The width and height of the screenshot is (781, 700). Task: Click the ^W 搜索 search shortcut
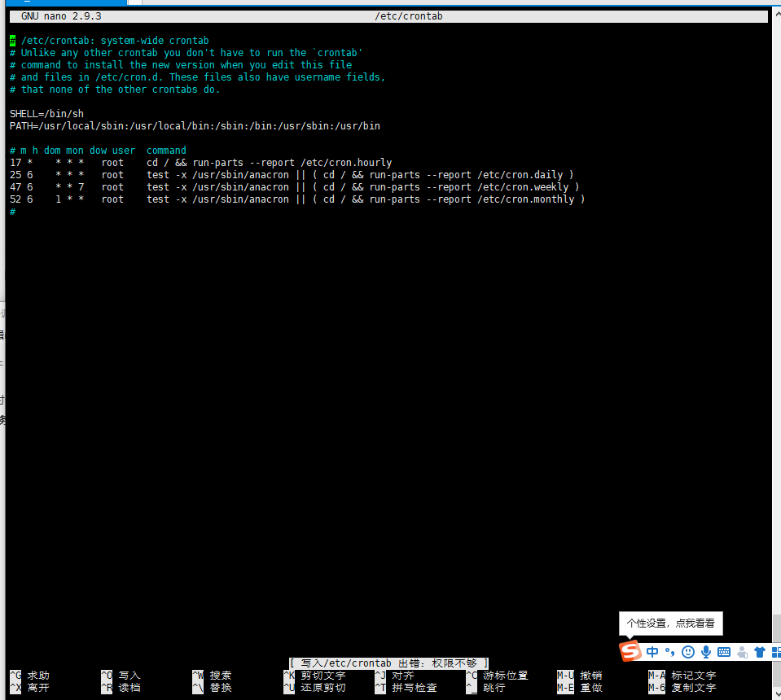coord(213,675)
